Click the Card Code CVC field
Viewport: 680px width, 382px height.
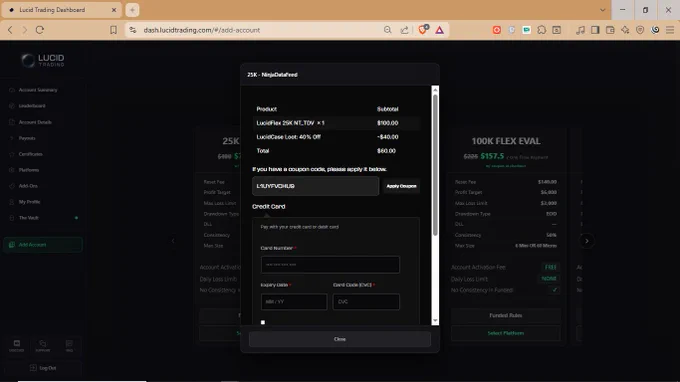click(x=366, y=302)
